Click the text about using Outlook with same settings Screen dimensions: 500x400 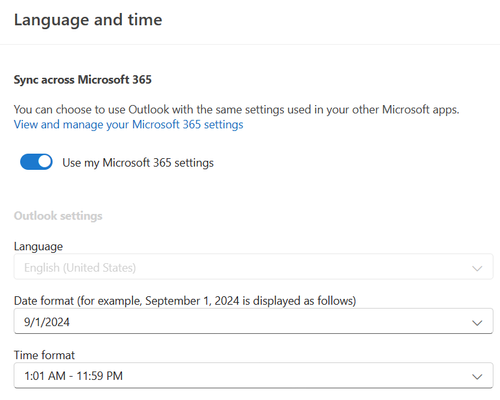tap(236, 109)
